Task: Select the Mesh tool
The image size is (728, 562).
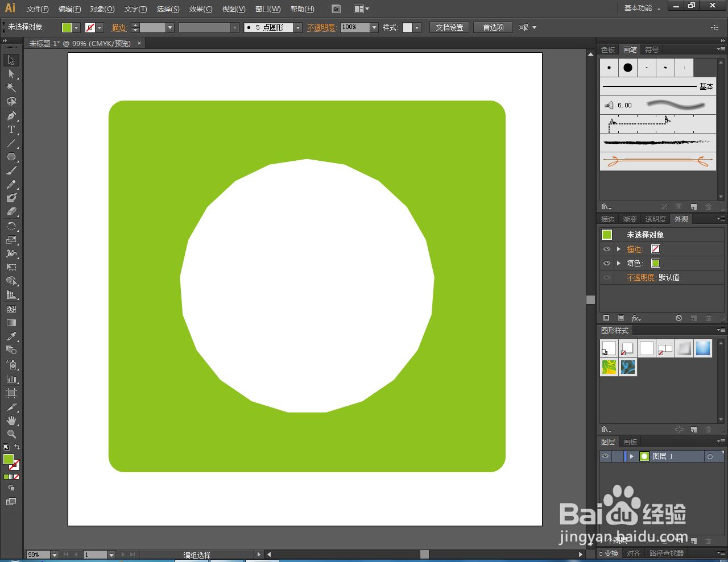Action: (x=11, y=309)
